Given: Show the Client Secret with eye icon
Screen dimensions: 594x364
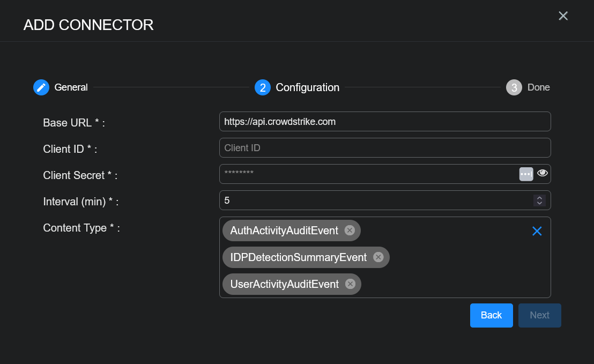Looking at the screenshot, I should click(543, 173).
